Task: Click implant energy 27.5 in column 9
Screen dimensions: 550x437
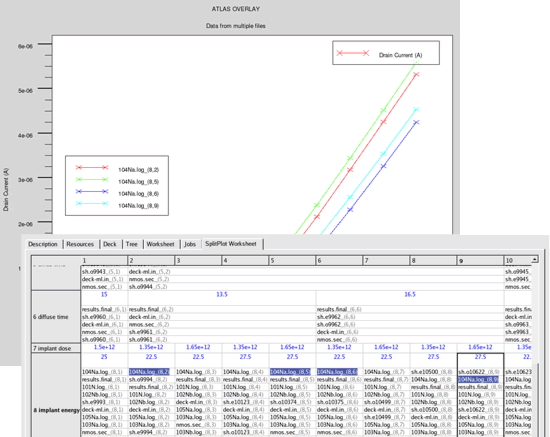Action: tap(480, 357)
